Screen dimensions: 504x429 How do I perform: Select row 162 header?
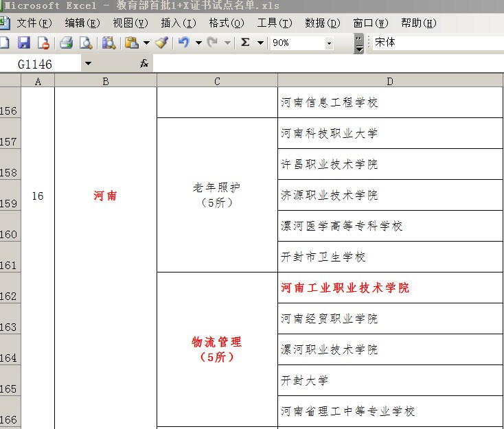click(10, 288)
